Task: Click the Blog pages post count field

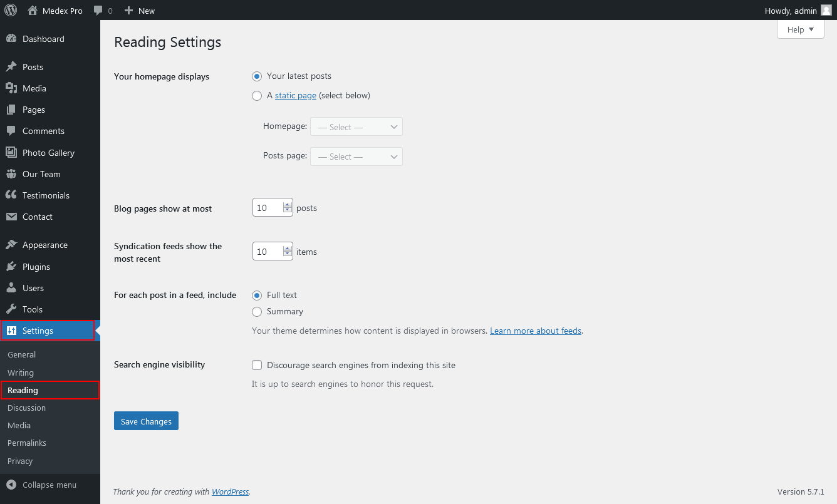Action: [268, 208]
